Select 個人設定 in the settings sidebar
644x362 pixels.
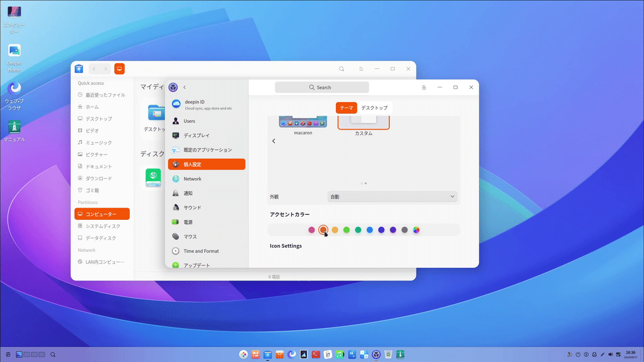pyautogui.click(x=207, y=165)
